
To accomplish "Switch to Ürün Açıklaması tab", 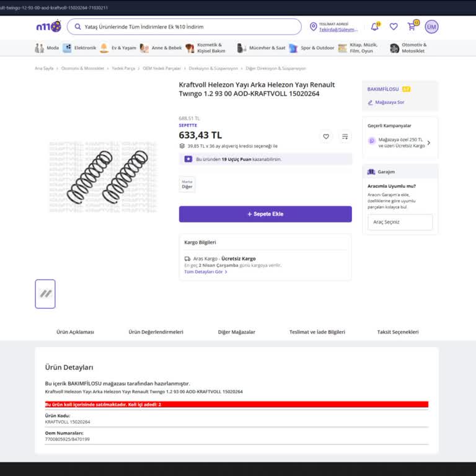I will 75,332.
